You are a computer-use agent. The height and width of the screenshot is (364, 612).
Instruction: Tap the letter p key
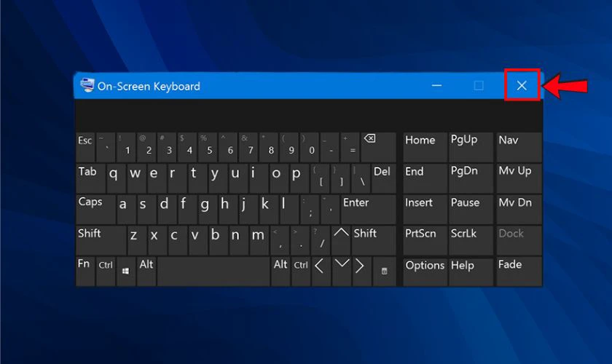299,178
